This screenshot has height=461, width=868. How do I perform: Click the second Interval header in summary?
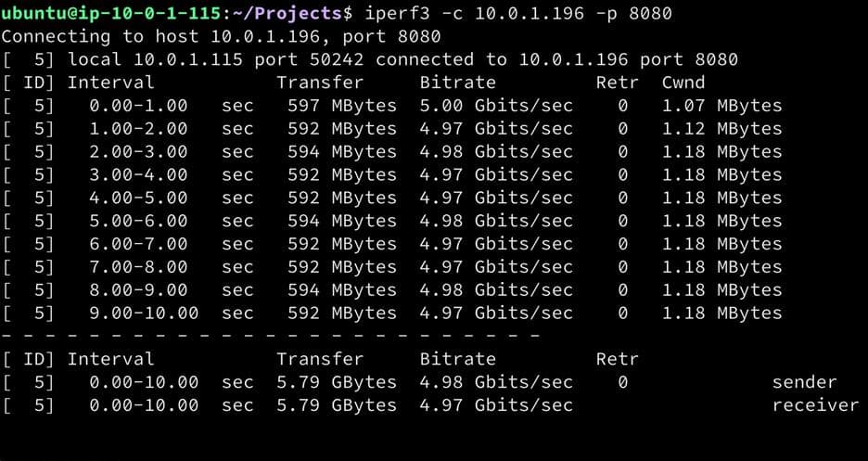pyautogui.click(x=110, y=359)
